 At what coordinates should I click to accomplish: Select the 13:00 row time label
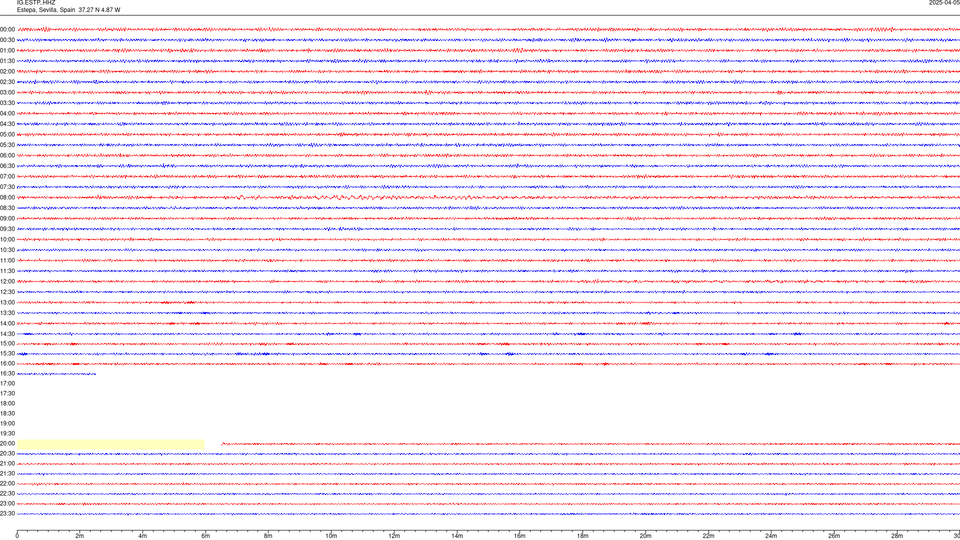(7, 302)
